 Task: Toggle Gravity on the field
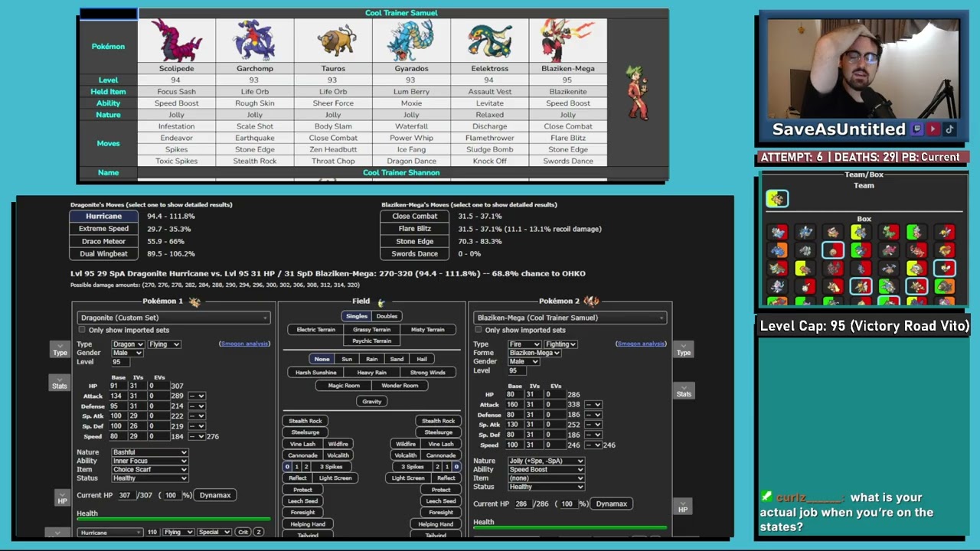(x=371, y=401)
